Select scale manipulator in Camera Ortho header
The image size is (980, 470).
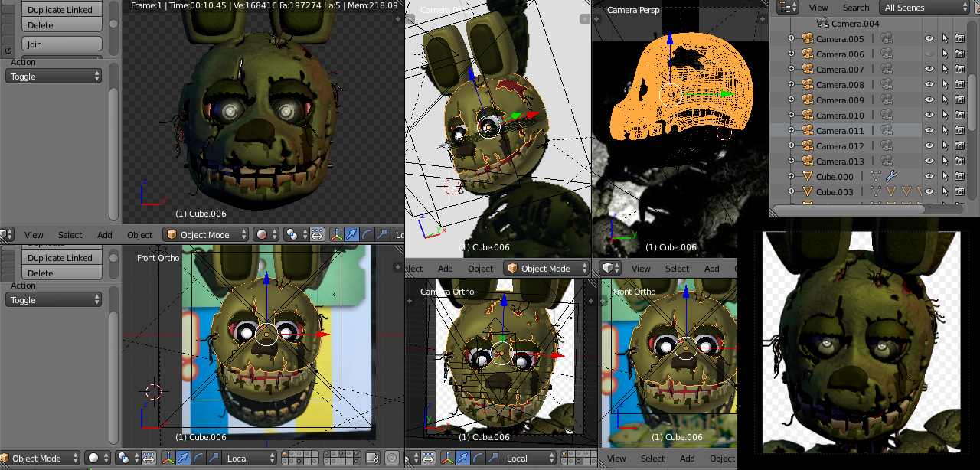click(492, 458)
